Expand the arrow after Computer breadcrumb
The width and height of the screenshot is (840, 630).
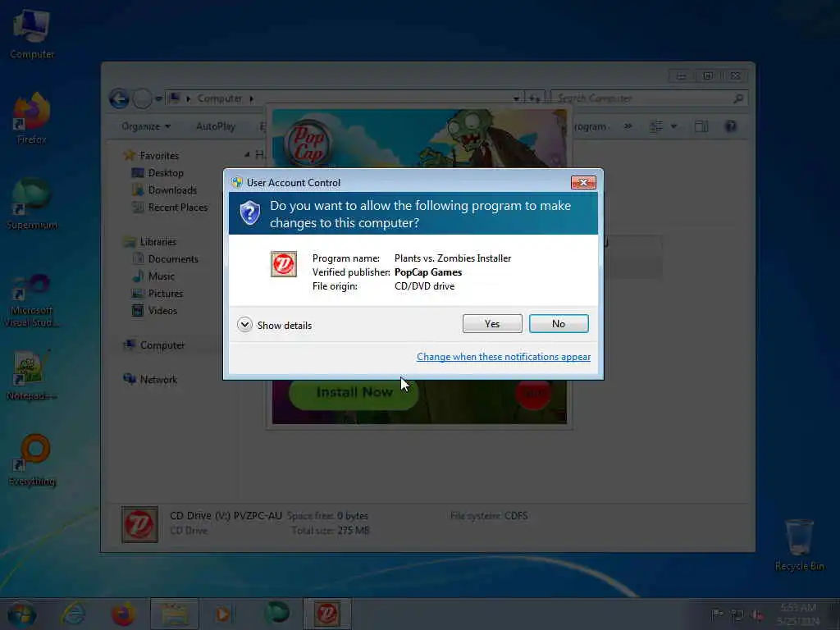(x=251, y=98)
